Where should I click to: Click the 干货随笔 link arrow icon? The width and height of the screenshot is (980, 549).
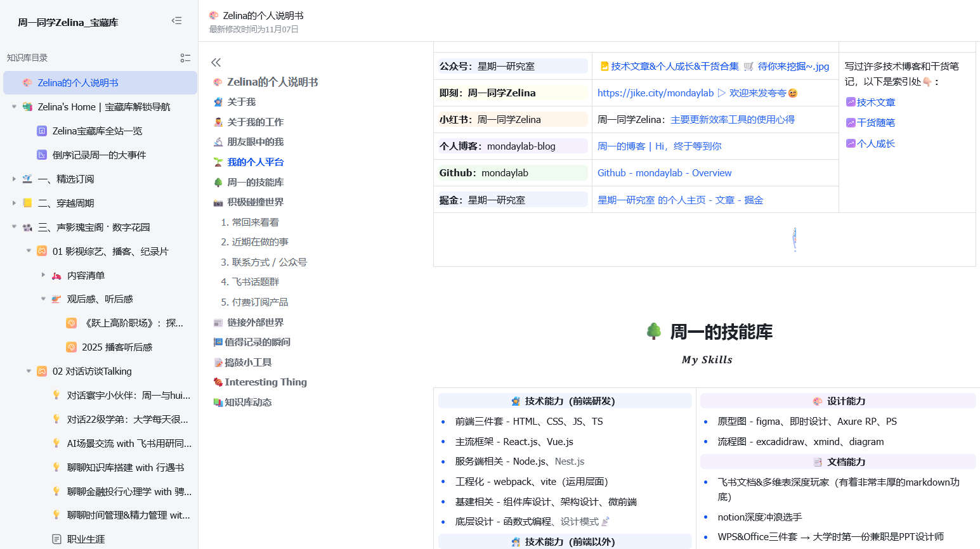click(x=851, y=123)
